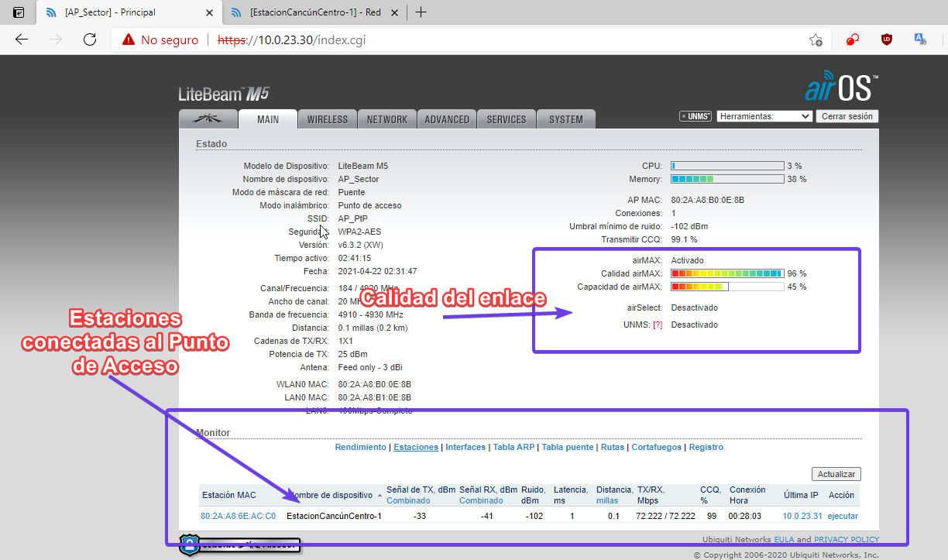The height and width of the screenshot is (560, 948).
Task: Reload the page with refresh icon
Action: point(90,40)
